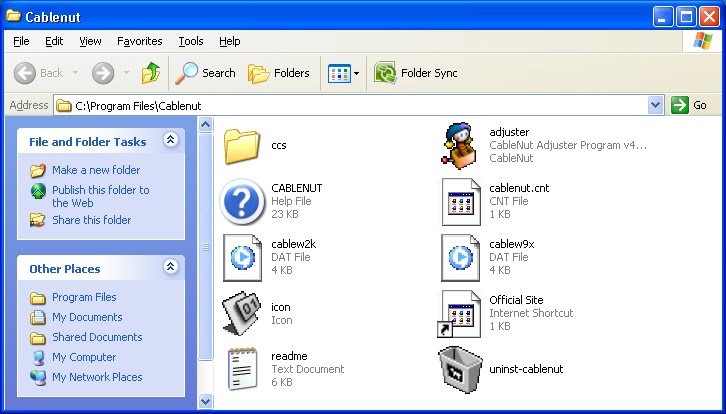Click the My Documents icon in Other Places
This screenshot has width=726, height=414.
click(38, 317)
